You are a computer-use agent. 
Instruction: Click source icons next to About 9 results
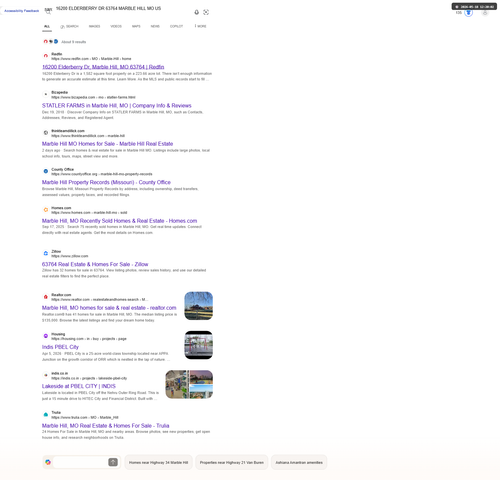tap(51, 42)
